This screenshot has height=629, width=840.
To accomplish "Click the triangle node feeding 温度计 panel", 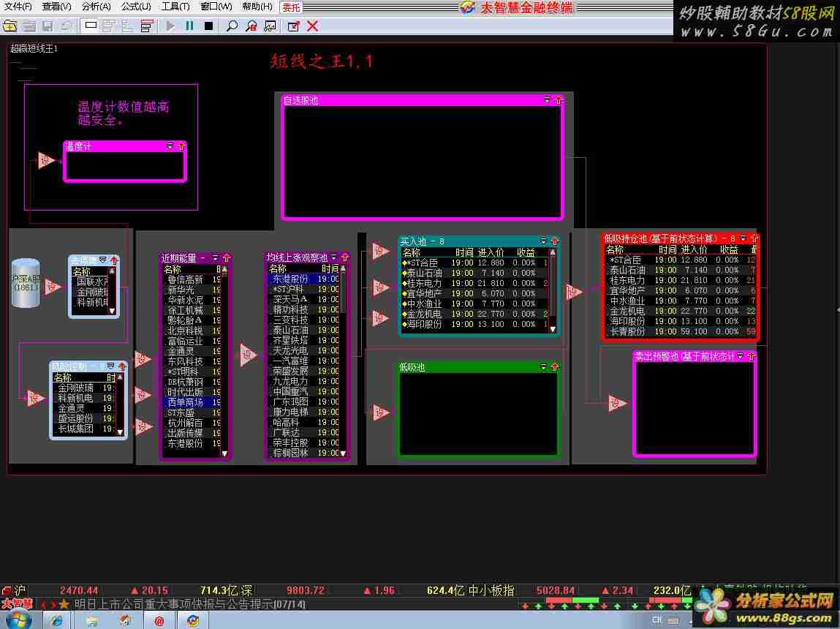I will click(46, 159).
